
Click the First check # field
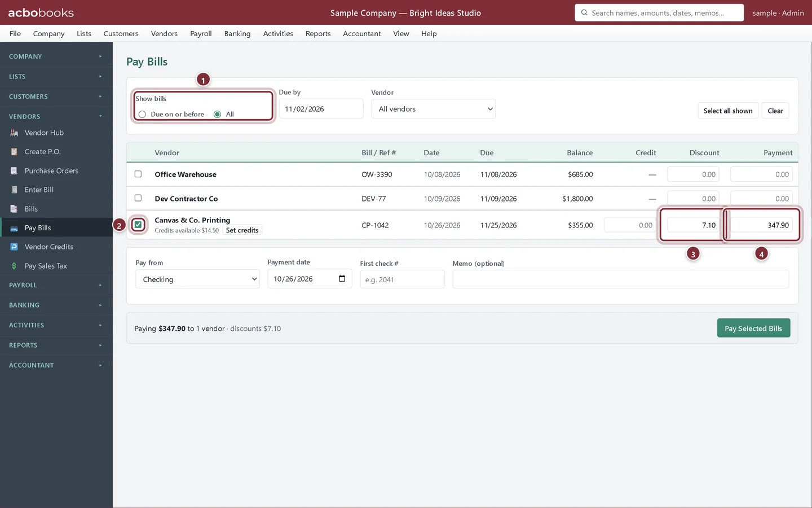(402, 279)
